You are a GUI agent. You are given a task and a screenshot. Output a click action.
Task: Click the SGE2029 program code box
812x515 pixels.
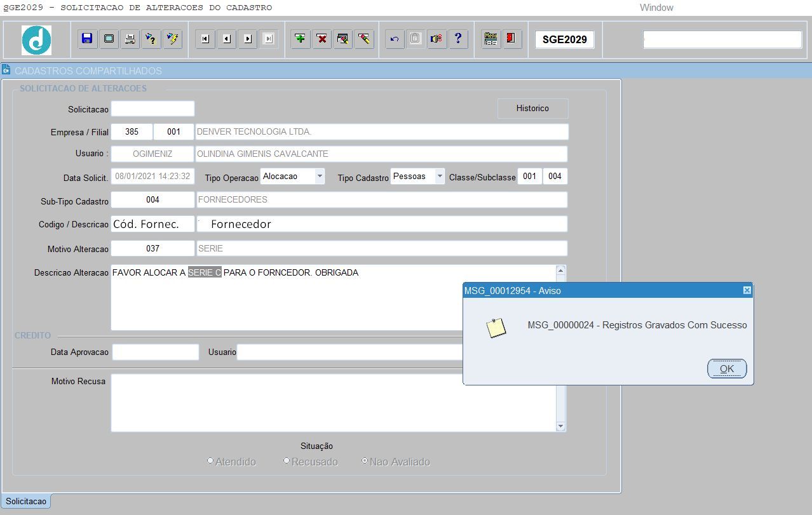[x=565, y=39]
